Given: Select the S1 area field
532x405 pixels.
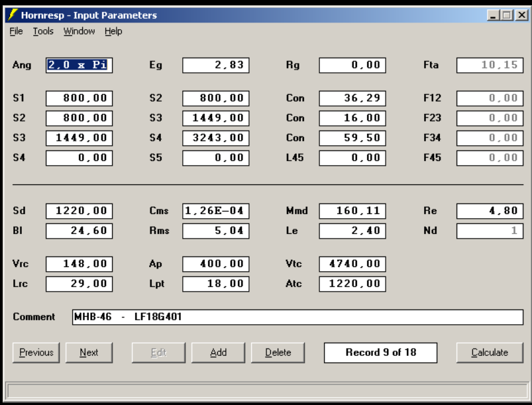Looking at the screenshot, I should (x=79, y=99).
